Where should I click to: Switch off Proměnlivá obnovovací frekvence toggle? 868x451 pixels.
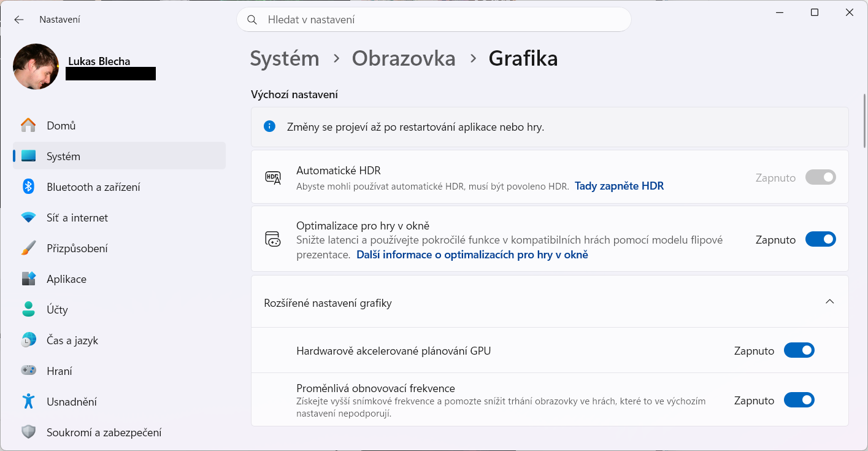[799, 400]
